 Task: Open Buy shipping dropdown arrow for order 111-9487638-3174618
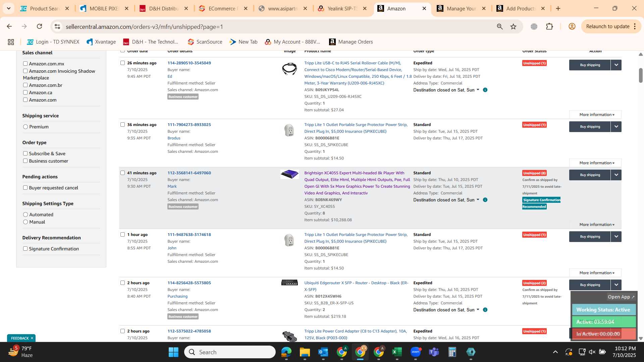(x=616, y=237)
